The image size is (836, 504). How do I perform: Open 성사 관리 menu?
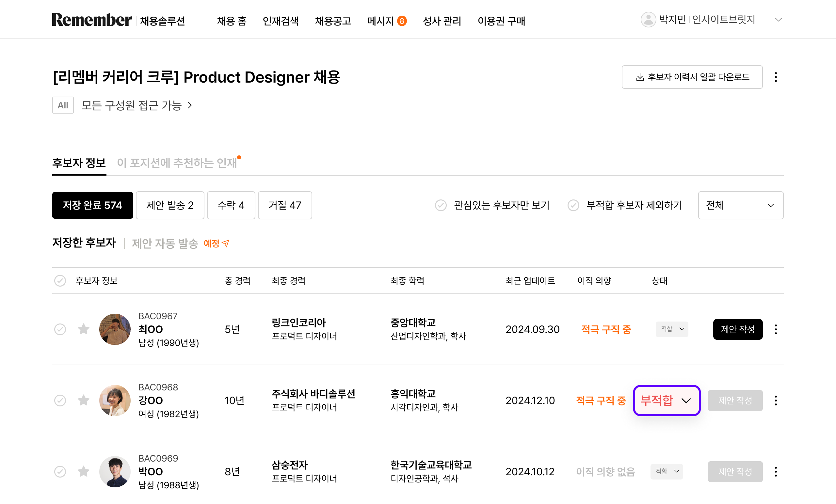click(x=442, y=21)
